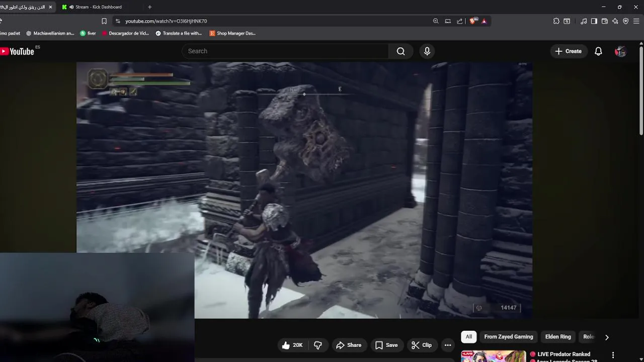Select the Elden Ring chip
Image resolution: width=644 pixels, height=362 pixels.
(x=558, y=337)
